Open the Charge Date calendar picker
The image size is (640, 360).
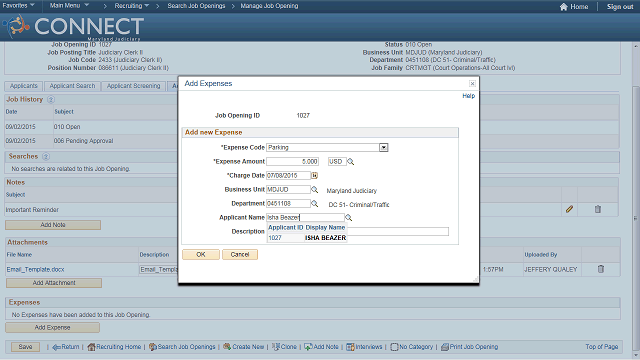pos(314,176)
